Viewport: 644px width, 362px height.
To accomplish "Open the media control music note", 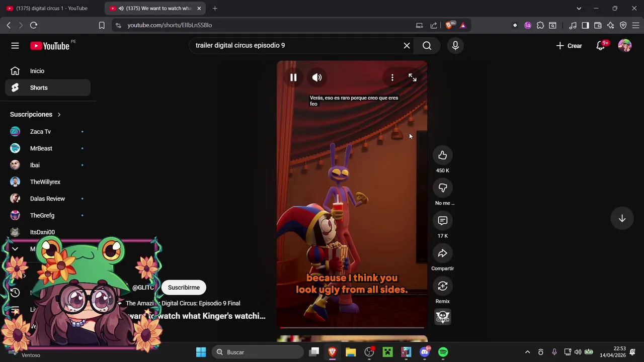I will click(573, 25).
